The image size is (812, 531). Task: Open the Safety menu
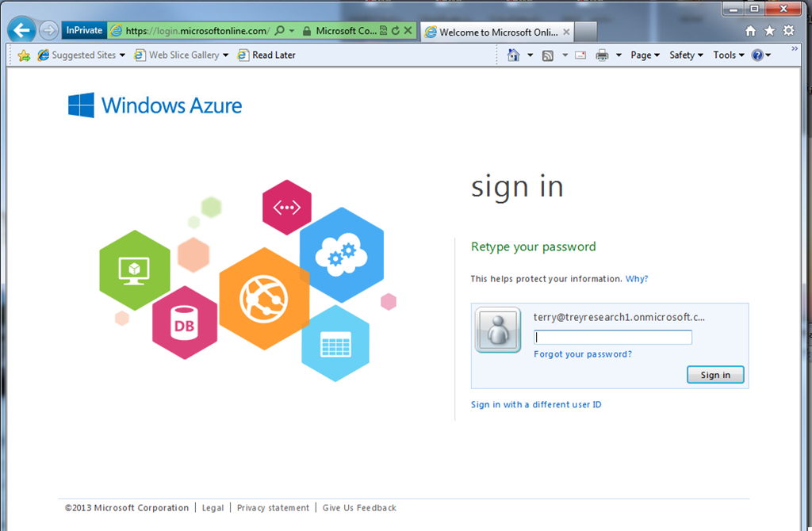[686, 55]
